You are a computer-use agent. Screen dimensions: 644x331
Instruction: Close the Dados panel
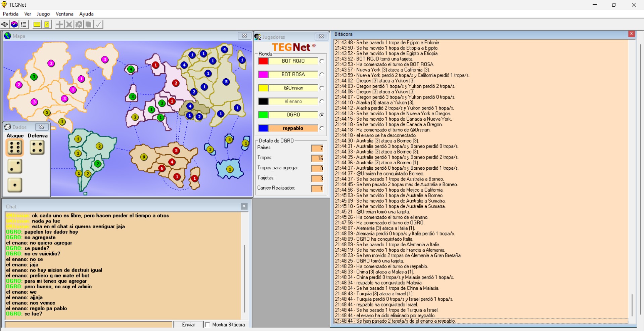42,127
